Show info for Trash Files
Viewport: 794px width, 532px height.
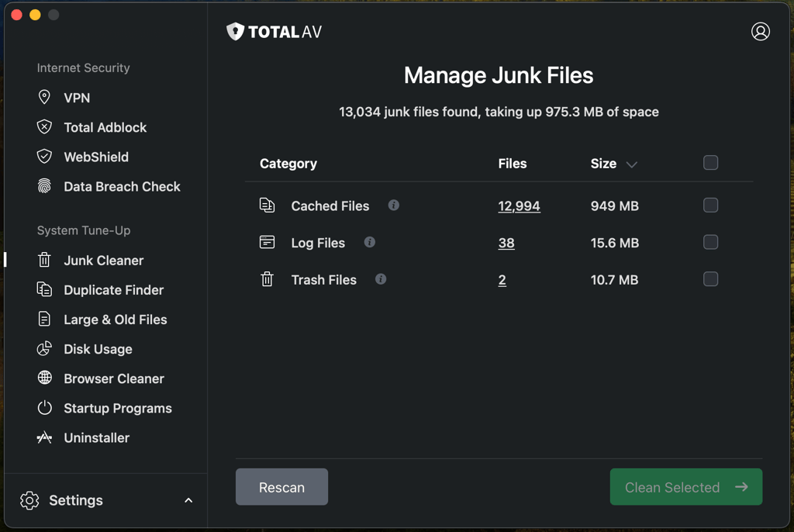click(381, 278)
